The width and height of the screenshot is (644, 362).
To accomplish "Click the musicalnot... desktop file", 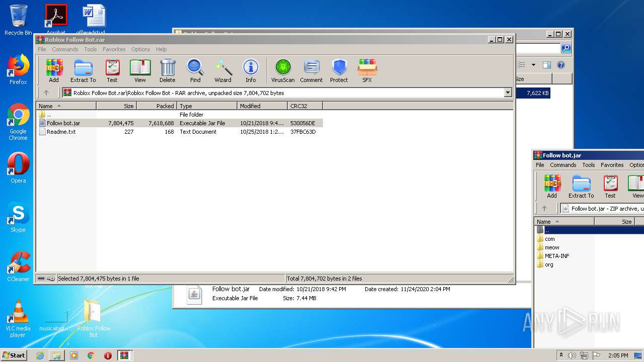I will pos(55,319).
